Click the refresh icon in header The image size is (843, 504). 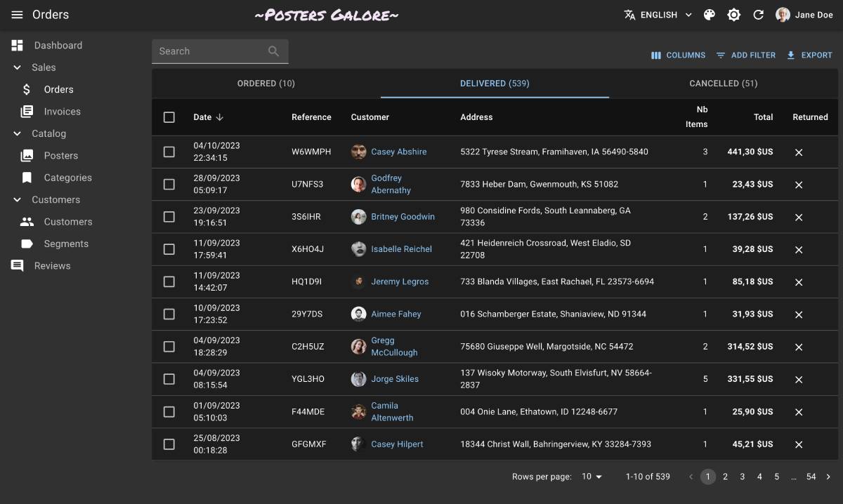758,15
